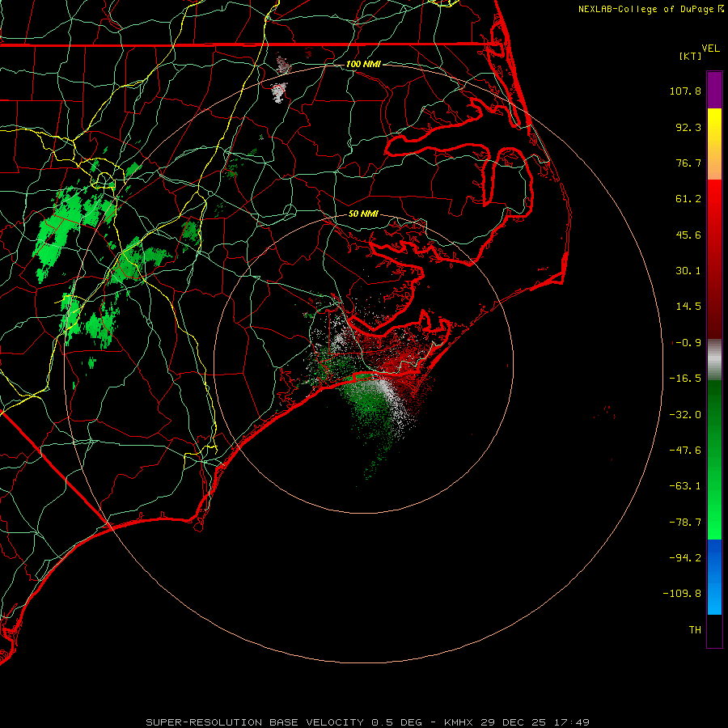
Task: Click the 30.1 velocity scale value
Action: (x=688, y=271)
